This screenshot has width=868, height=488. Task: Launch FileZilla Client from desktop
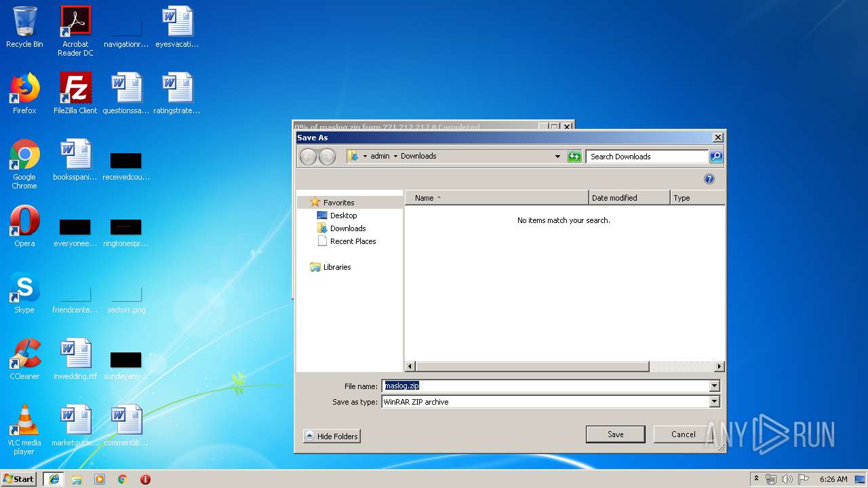coord(75,94)
